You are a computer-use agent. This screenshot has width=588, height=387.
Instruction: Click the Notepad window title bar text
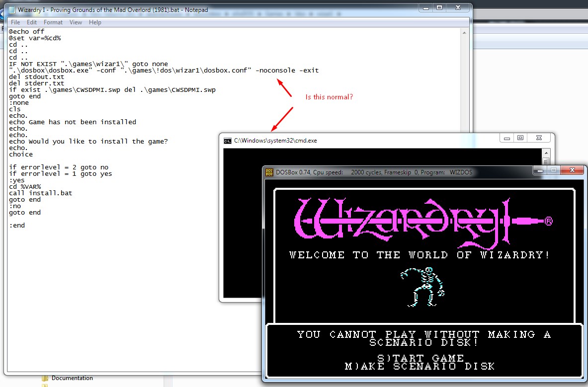point(113,10)
